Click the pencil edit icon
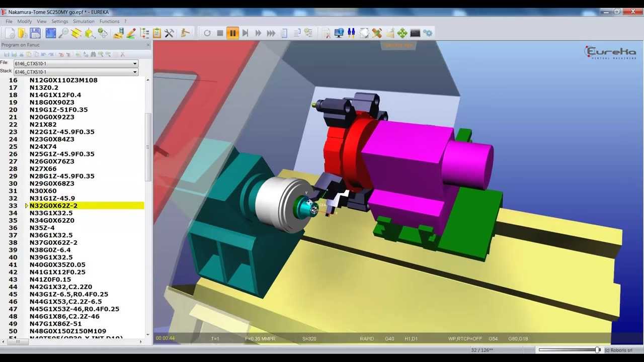The height and width of the screenshot is (362, 644). [x=131, y=33]
